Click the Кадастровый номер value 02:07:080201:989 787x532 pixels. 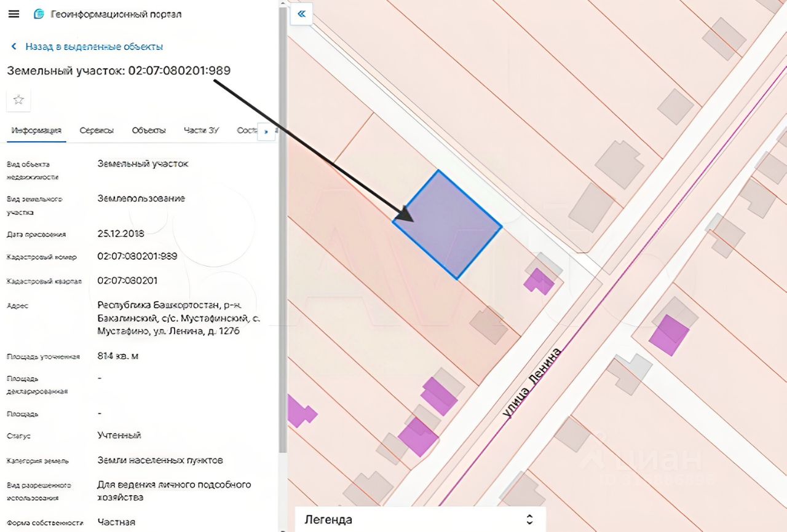tap(137, 256)
